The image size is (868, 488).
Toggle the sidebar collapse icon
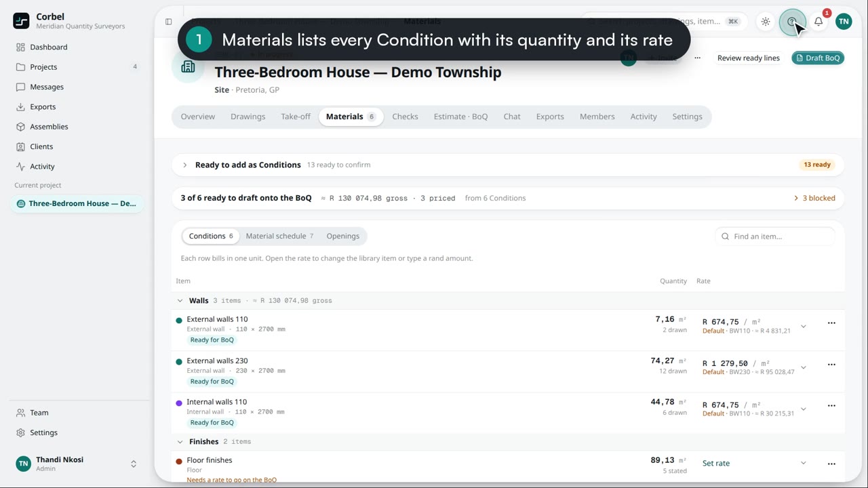point(169,22)
